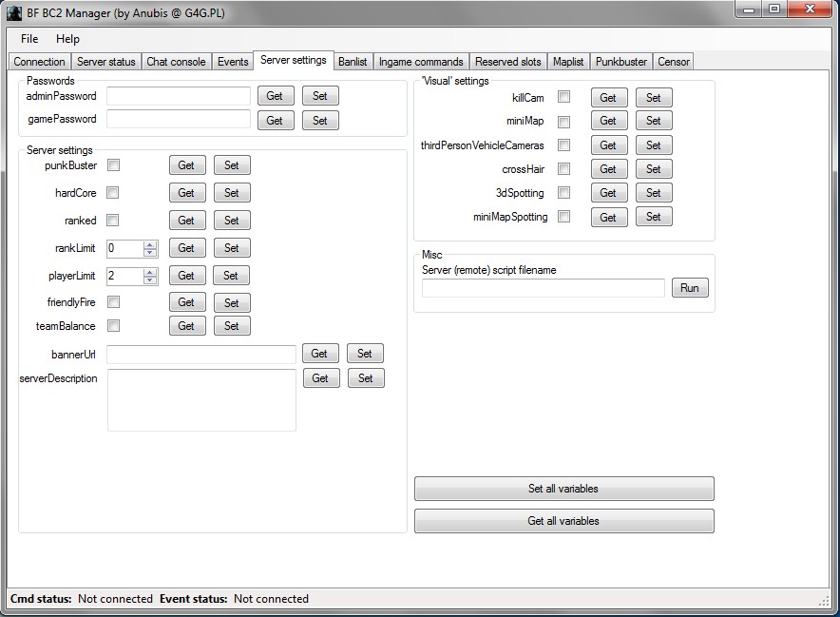The height and width of the screenshot is (617, 840).
Task: Open the Help menu
Action: [x=67, y=39]
